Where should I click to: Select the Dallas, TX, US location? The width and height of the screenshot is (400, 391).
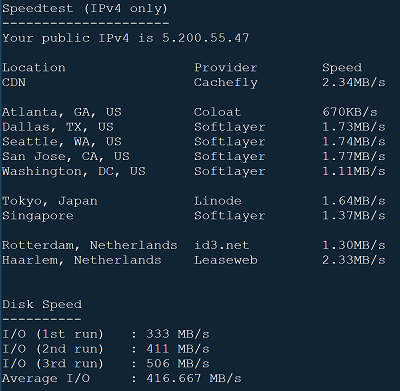point(58,127)
